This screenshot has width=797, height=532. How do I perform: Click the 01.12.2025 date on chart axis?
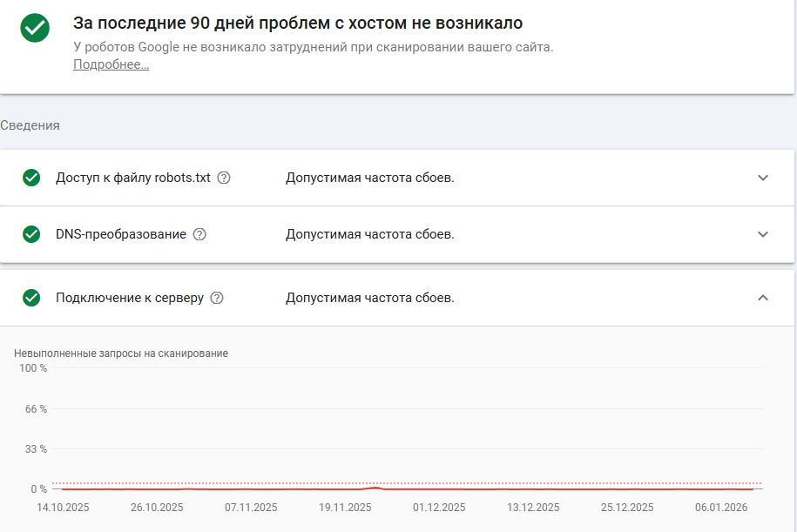[x=439, y=508]
